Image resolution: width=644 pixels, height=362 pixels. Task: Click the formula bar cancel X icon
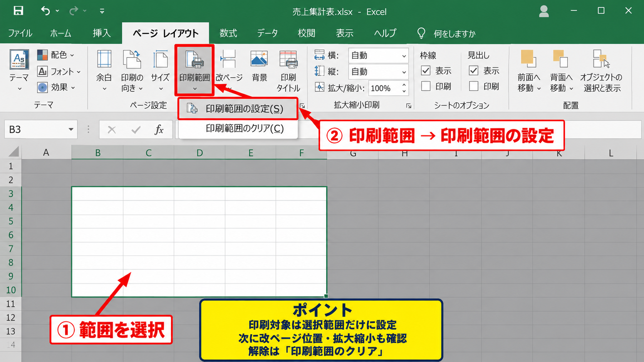coord(112,130)
